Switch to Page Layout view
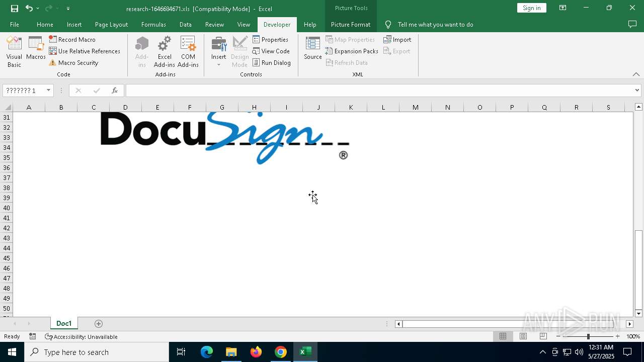The width and height of the screenshot is (644, 362). (523, 336)
